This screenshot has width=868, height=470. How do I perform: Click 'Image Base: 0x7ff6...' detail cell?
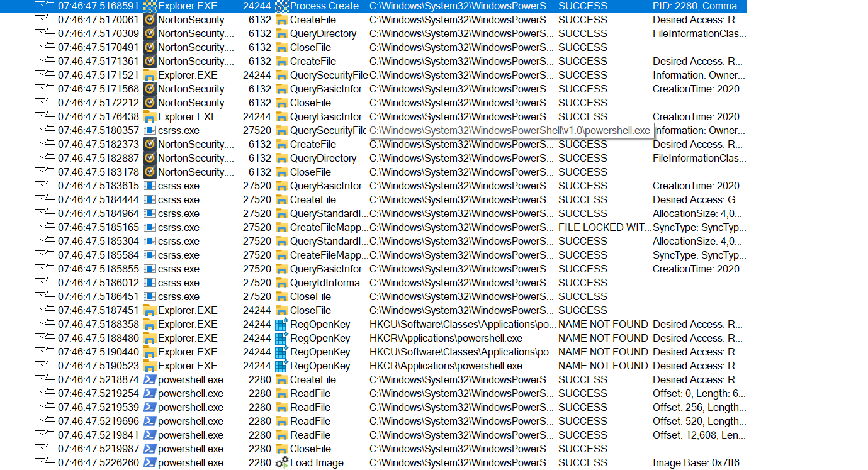click(x=699, y=463)
